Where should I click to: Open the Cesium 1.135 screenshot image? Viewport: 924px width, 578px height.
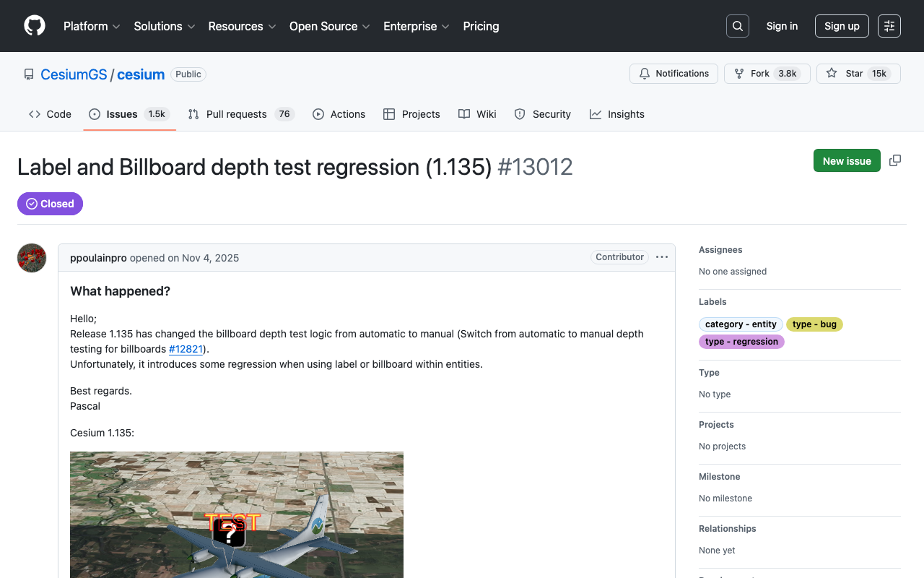[x=237, y=514]
